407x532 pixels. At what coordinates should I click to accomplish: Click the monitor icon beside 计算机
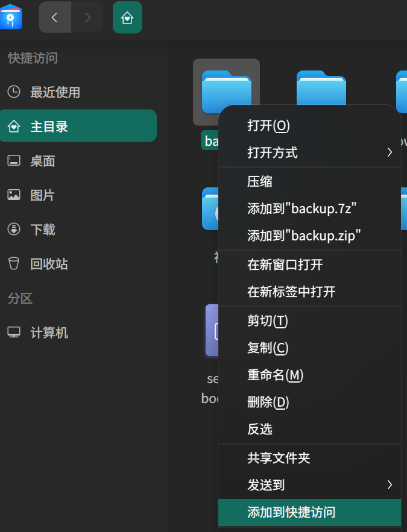point(14,332)
